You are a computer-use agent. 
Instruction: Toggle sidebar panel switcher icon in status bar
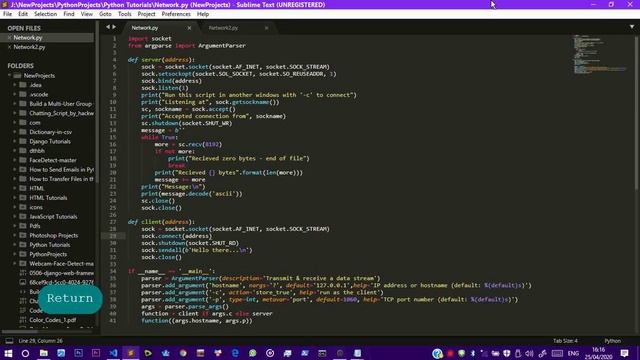[9, 340]
